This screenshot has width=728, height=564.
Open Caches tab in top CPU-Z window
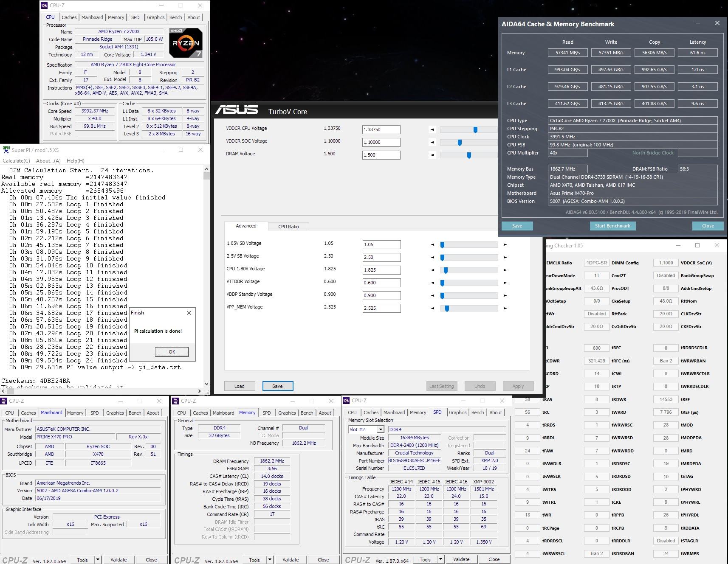69,17
